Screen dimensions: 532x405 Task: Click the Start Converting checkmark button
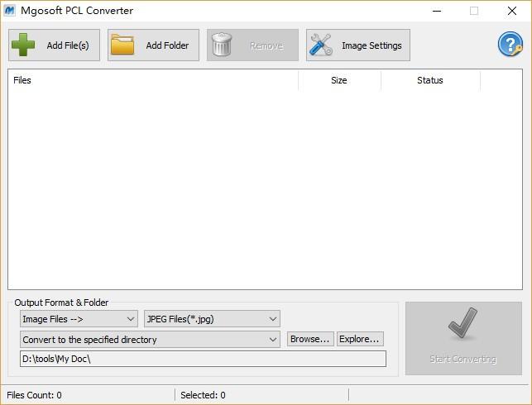point(463,338)
